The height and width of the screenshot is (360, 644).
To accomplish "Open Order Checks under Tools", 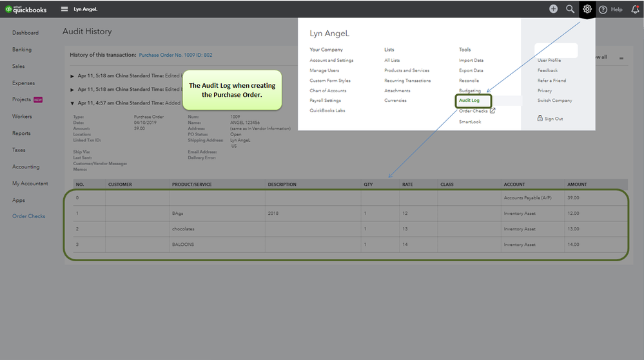I will [473, 111].
